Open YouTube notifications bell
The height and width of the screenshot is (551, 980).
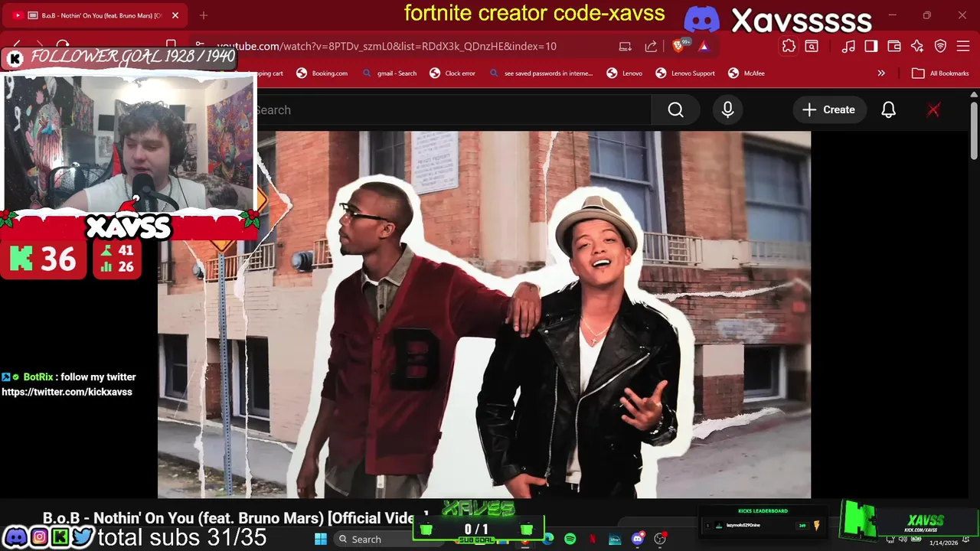point(888,110)
